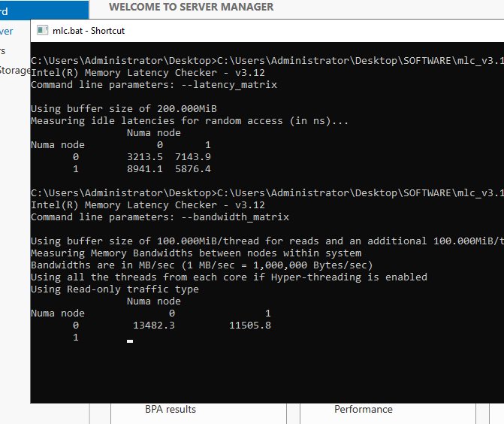Click the bandwidth value 11505.8
The width and height of the screenshot is (504, 424).
pos(250,326)
